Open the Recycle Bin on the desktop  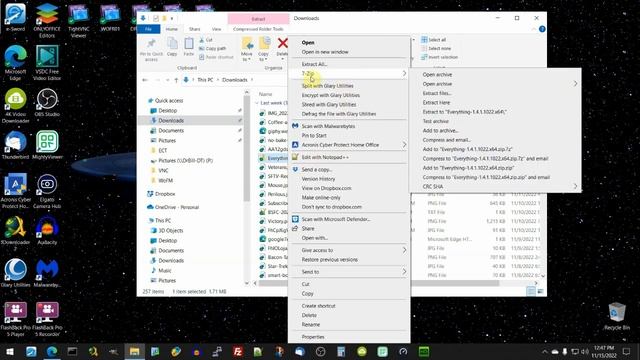pyautogui.click(x=617, y=316)
